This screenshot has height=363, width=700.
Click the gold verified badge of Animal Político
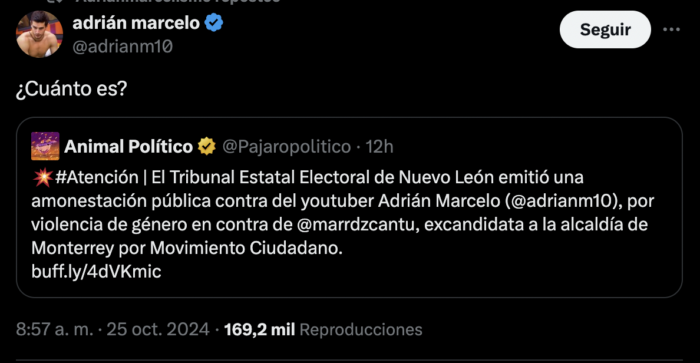206,146
